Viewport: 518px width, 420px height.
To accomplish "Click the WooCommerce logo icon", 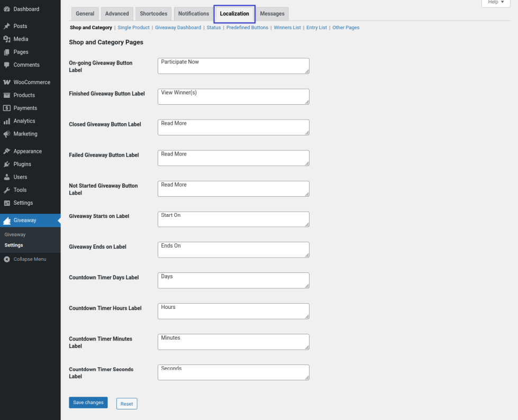I will pos(7,83).
